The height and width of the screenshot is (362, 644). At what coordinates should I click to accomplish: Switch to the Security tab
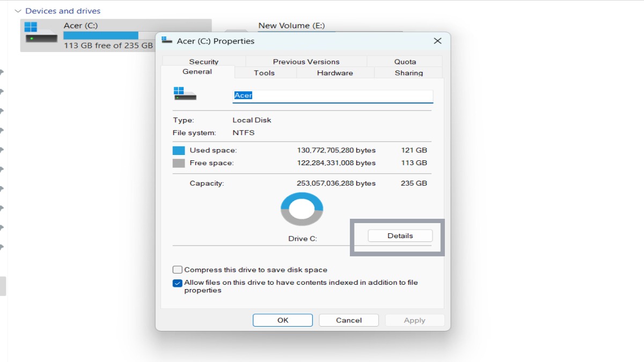click(x=203, y=62)
